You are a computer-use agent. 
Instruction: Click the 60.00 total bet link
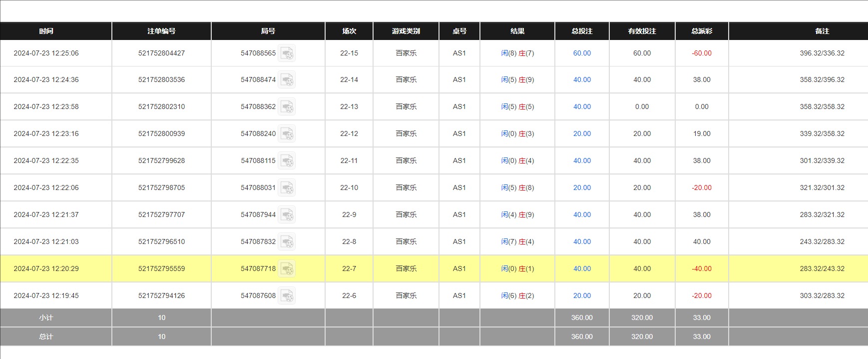582,53
